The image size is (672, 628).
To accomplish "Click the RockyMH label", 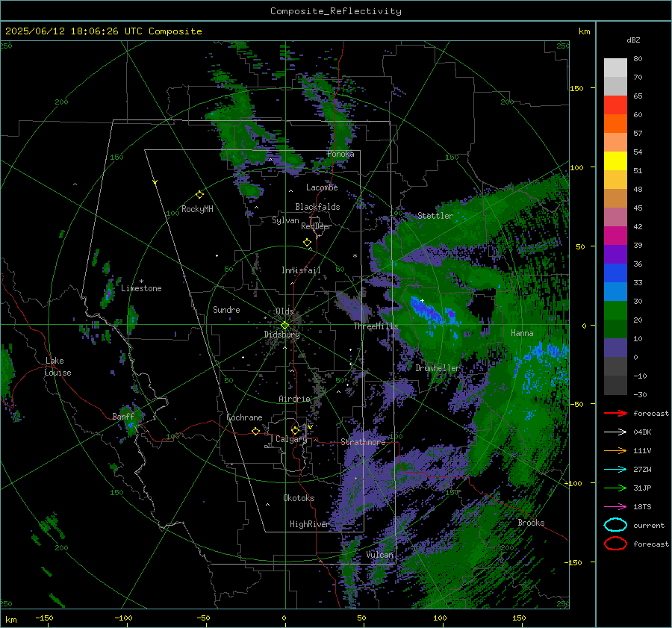I will click(x=197, y=209).
